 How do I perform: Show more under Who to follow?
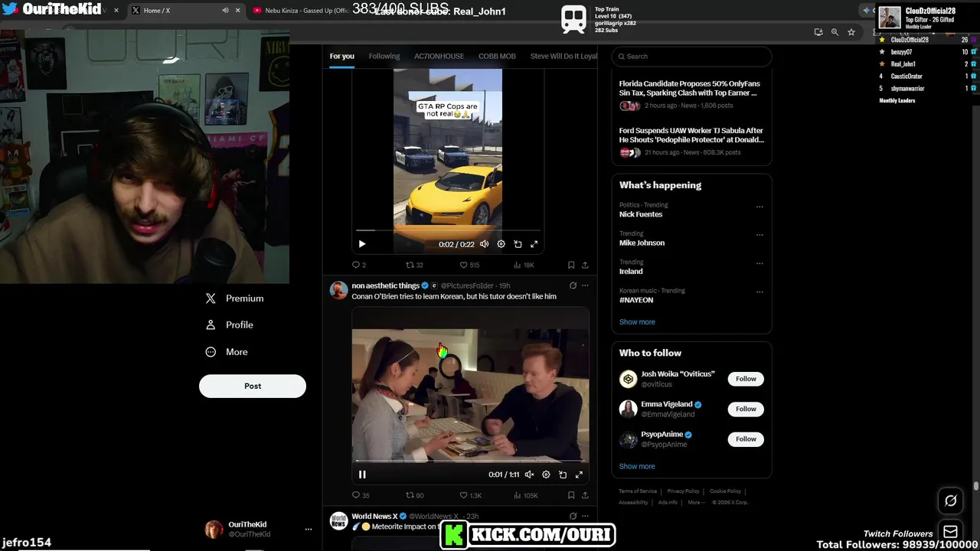pyautogui.click(x=637, y=466)
